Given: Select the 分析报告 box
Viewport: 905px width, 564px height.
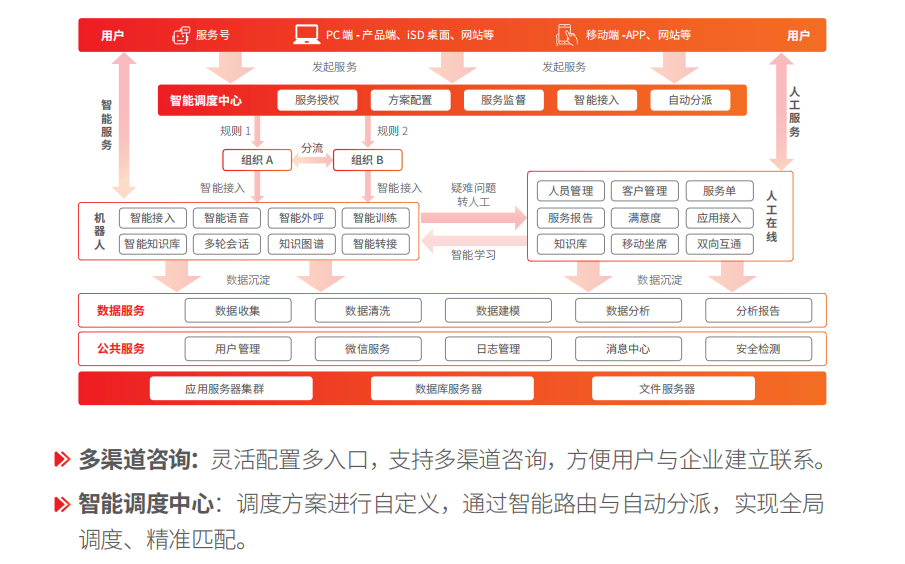Looking at the screenshot, I should (x=758, y=311).
